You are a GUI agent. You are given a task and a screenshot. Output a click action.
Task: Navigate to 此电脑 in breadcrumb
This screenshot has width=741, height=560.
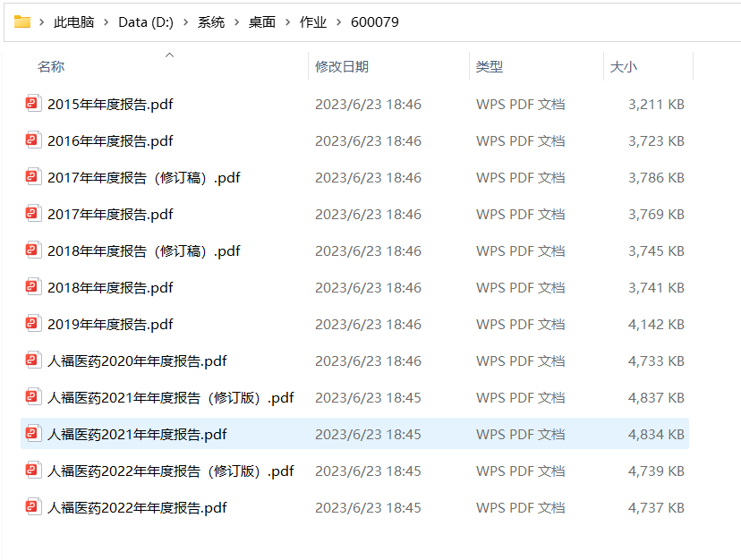click(x=73, y=22)
